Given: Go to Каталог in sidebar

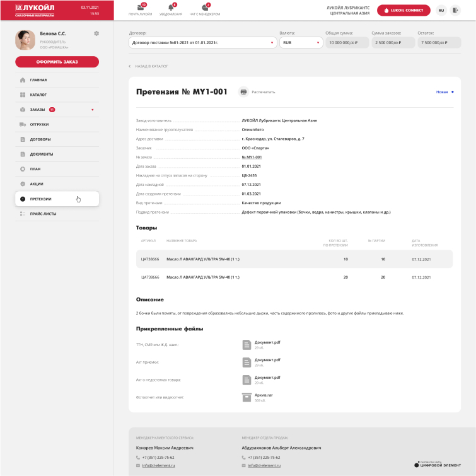Looking at the screenshot, I should click(x=38, y=95).
